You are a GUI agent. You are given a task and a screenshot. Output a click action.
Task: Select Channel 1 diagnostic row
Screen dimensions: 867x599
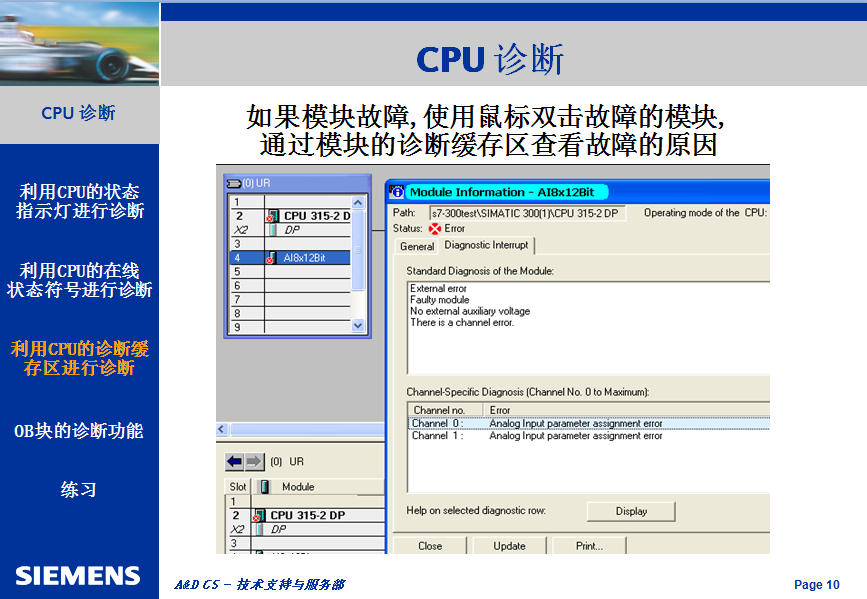click(589, 436)
